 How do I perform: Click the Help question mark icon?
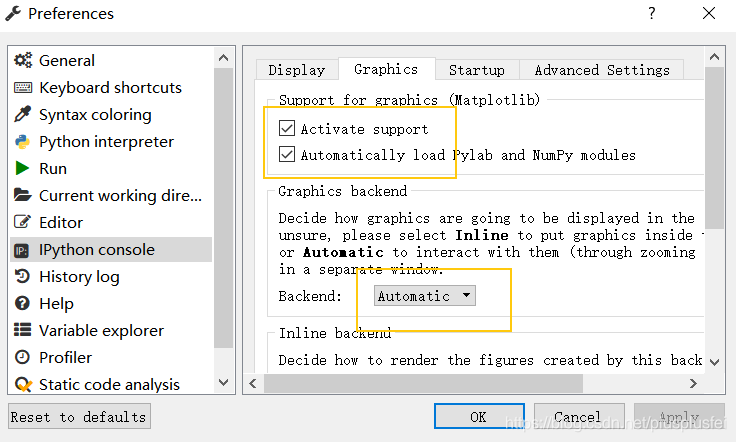coord(22,303)
